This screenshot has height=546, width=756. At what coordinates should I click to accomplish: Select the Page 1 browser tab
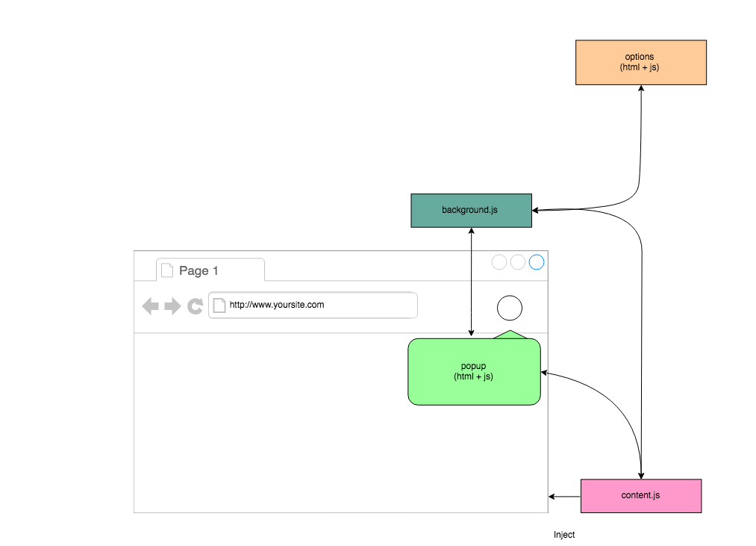(210, 270)
